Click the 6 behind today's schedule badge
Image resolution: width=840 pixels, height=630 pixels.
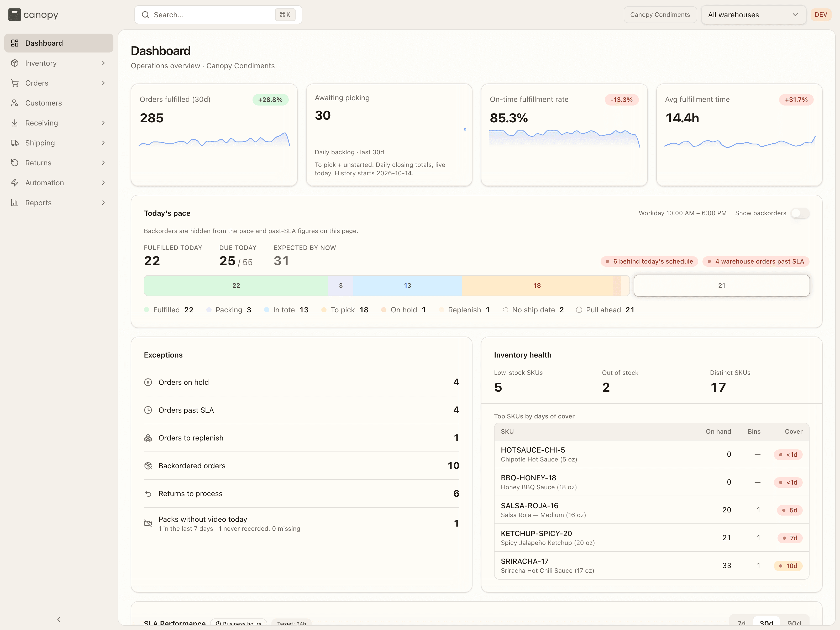pyautogui.click(x=649, y=261)
